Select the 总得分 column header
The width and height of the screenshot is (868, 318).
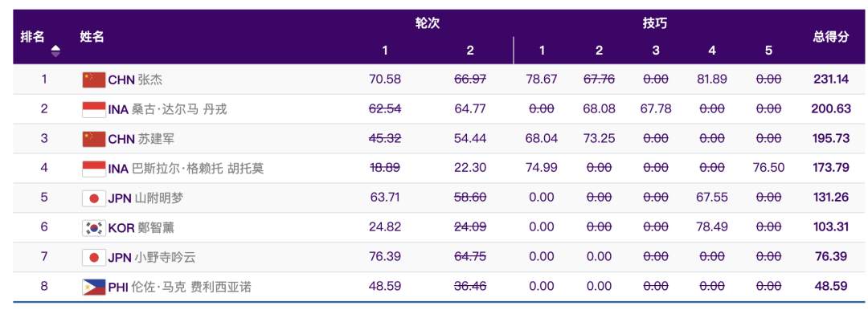[831, 37]
